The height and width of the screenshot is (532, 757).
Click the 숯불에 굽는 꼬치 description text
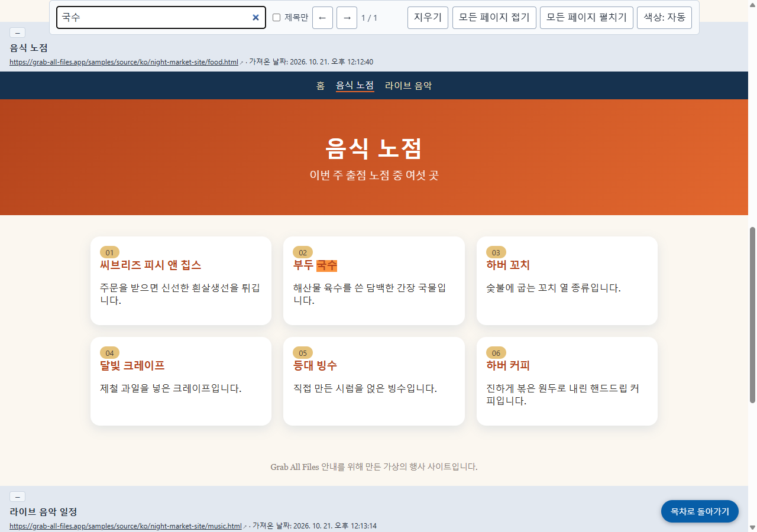coord(554,288)
